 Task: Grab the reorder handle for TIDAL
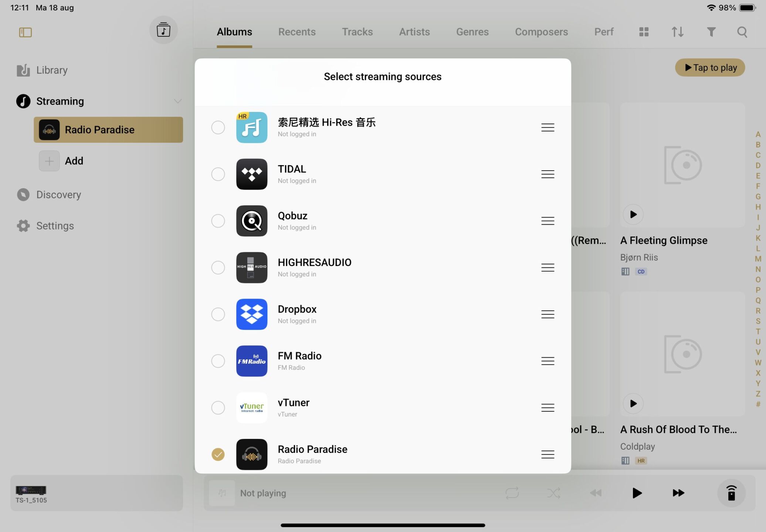548,174
